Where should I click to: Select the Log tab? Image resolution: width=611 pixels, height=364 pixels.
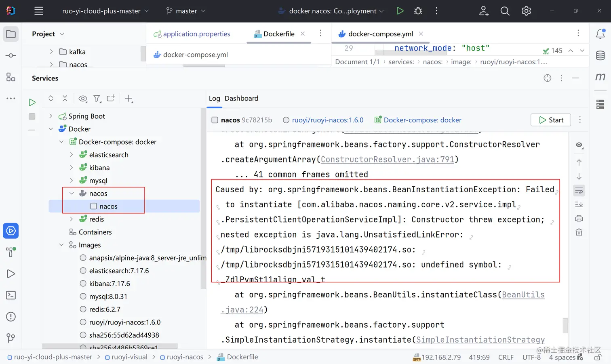pyautogui.click(x=214, y=98)
